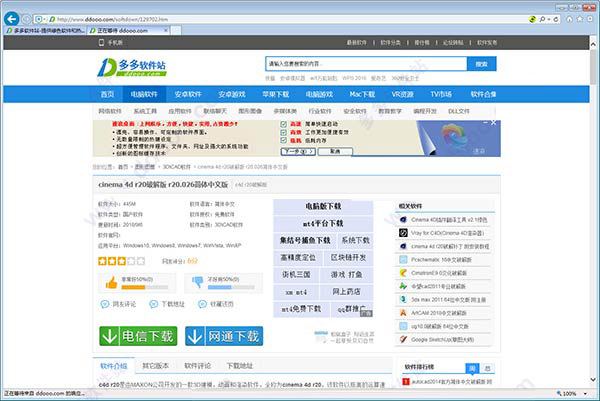
Task: Open the 下载地址 content tab
Action: pos(240,366)
